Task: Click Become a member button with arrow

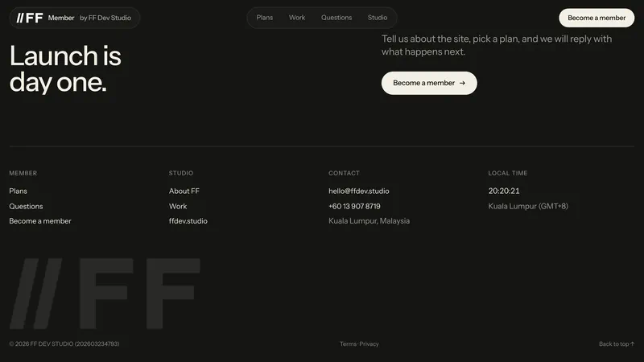Action: pyautogui.click(x=429, y=83)
